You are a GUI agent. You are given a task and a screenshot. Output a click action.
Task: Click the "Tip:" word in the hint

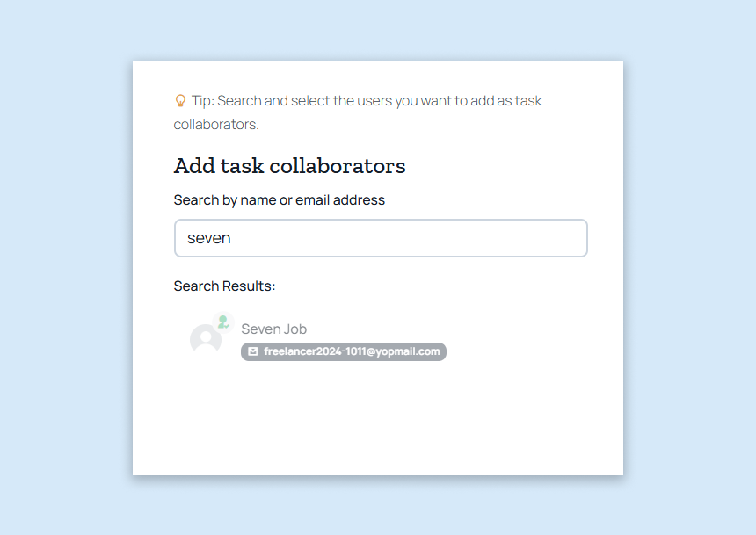[x=202, y=101]
